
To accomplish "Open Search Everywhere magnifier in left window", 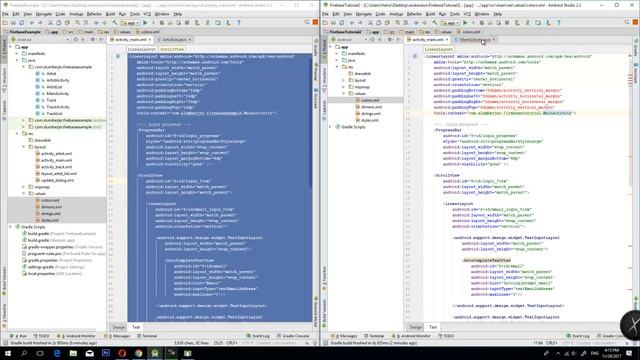I will tap(307, 22).
